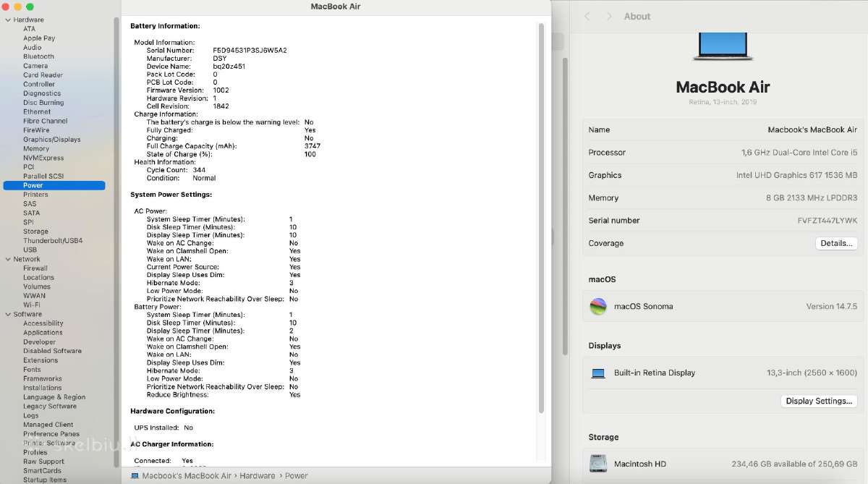Screen dimensions: 868x484
Task: Go forward in the About window
Action: coord(609,16)
